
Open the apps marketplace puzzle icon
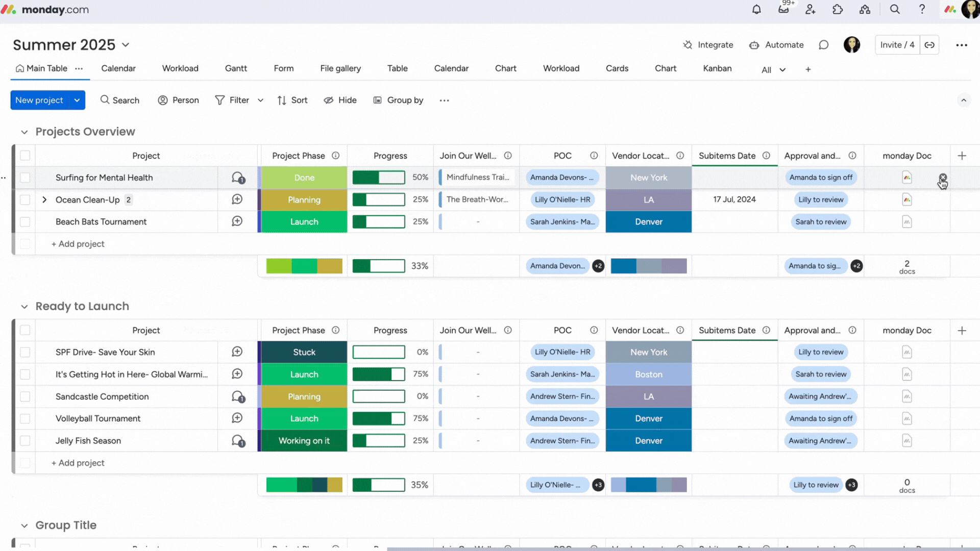838,9
